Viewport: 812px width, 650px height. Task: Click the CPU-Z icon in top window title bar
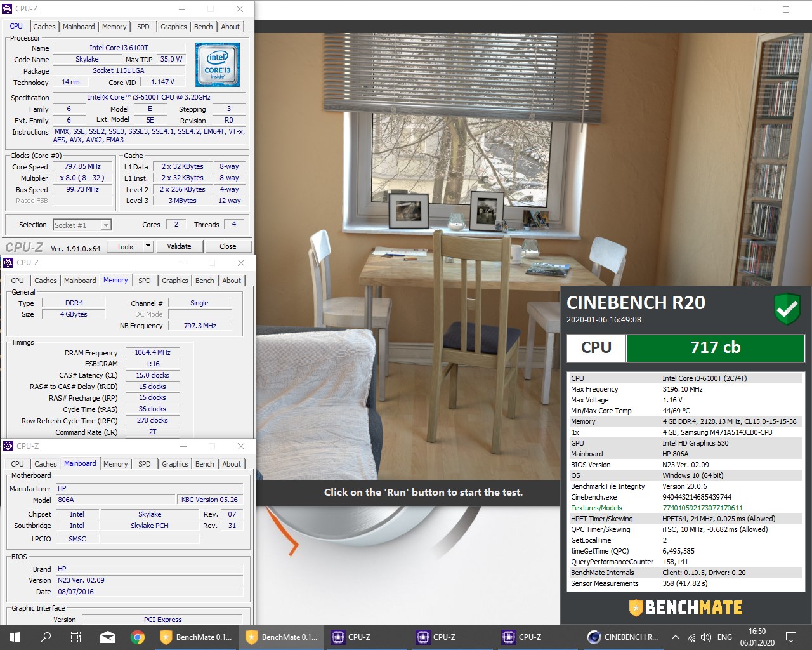pyautogui.click(x=8, y=9)
